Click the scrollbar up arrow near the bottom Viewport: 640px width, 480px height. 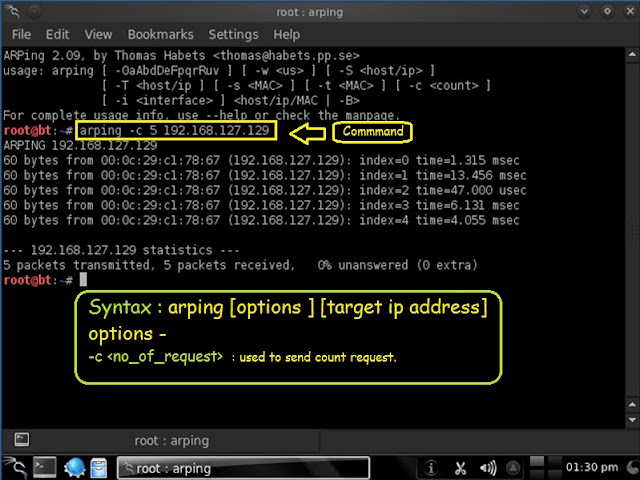[x=632, y=404]
